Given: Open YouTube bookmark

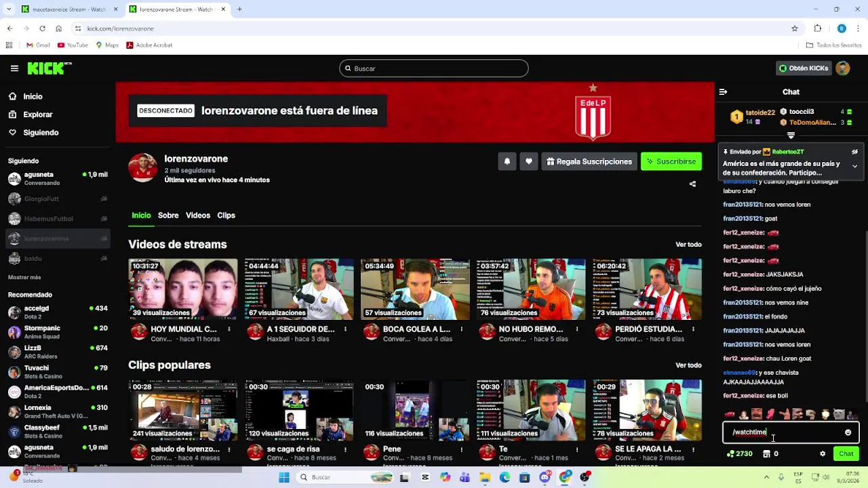Looking at the screenshot, I should coord(73,45).
